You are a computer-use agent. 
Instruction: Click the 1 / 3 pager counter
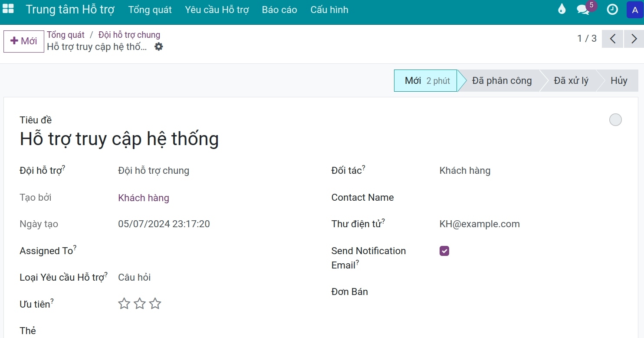pos(587,39)
